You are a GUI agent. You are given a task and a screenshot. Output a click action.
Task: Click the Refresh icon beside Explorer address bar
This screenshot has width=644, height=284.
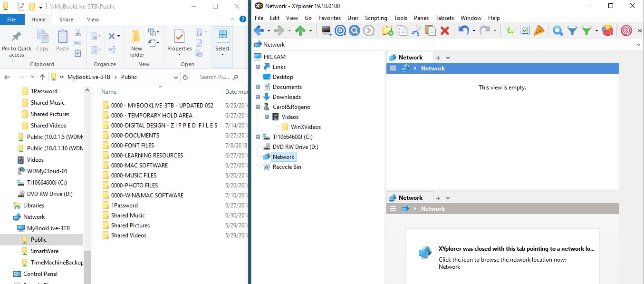tap(185, 77)
